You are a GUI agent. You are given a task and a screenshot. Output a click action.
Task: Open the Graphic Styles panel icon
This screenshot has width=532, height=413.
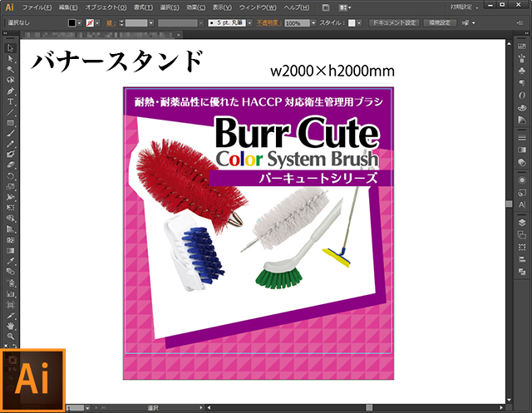pos(522,193)
